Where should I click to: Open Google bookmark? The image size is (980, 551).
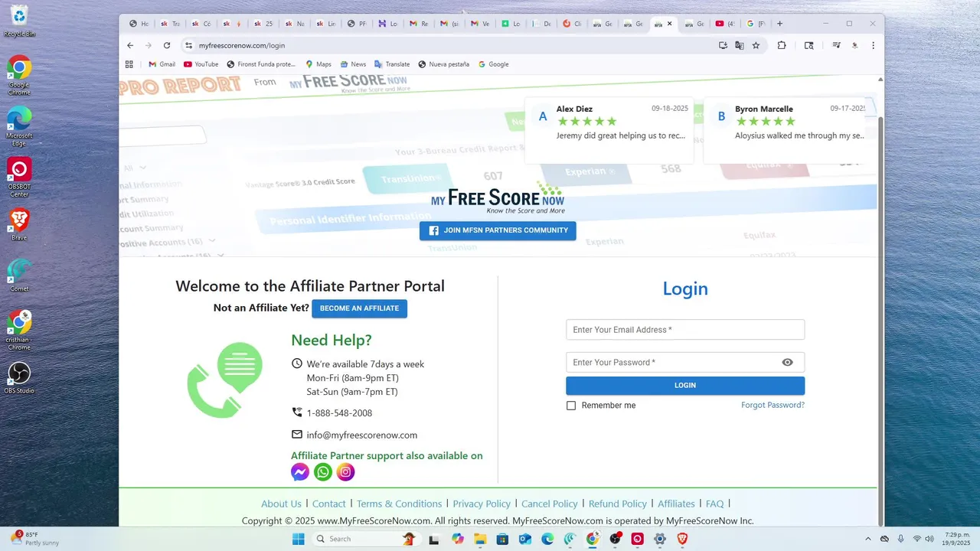[x=494, y=64]
